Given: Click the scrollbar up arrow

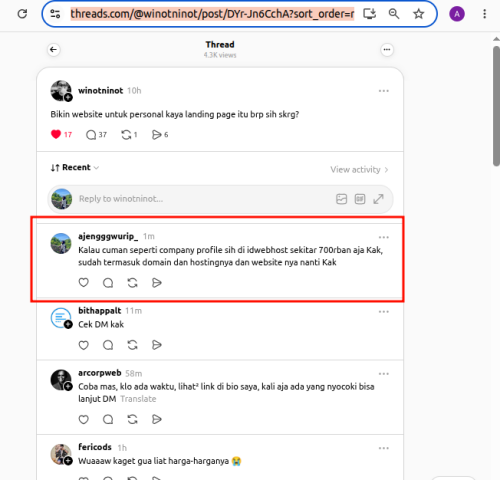Looking at the screenshot, I should pos(496,39).
